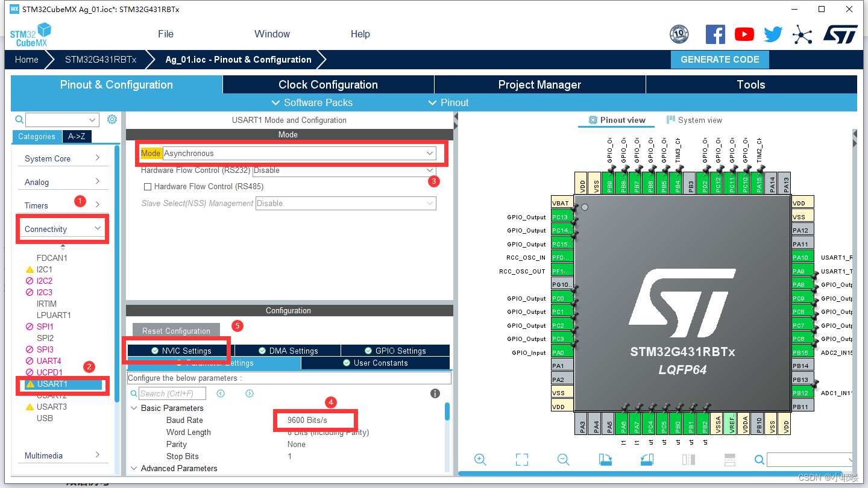Expand the Pinout dropdown menu

pyautogui.click(x=448, y=102)
